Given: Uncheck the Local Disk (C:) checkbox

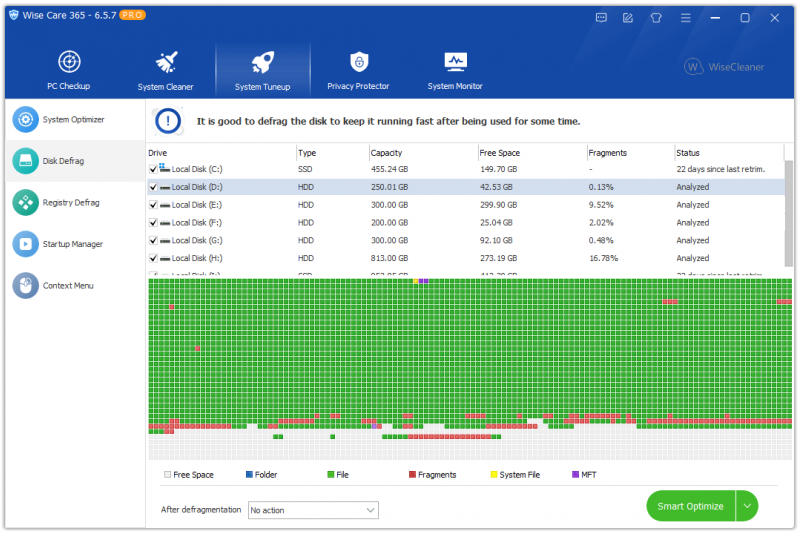Looking at the screenshot, I should (x=153, y=169).
